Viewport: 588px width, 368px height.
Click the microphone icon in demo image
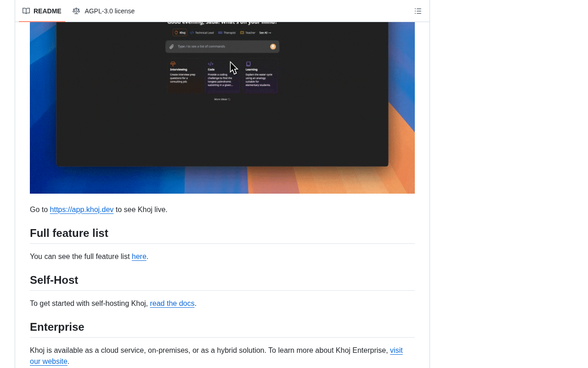(x=273, y=46)
